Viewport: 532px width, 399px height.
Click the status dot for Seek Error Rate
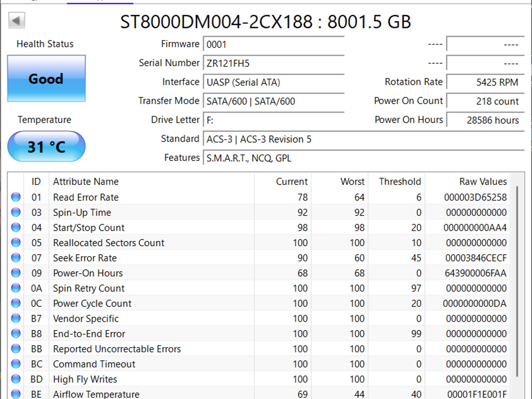(x=16, y=258)
